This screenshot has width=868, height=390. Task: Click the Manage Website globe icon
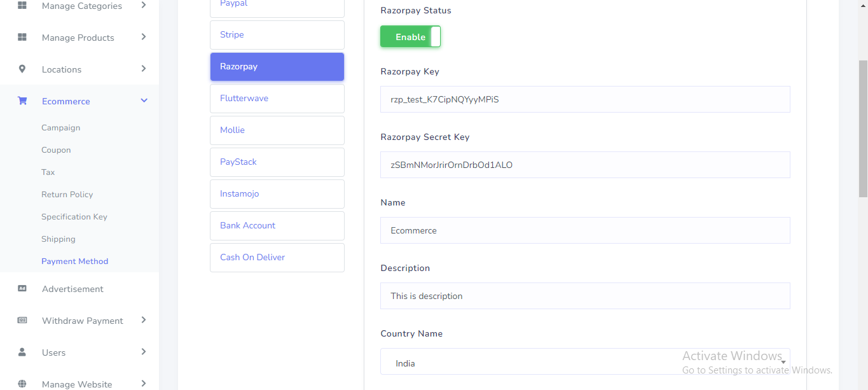click(x=22, y=384)
